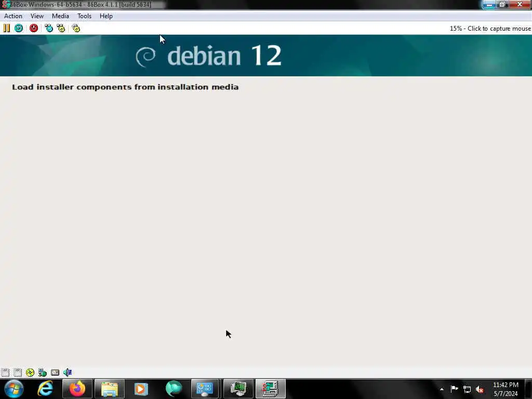Minimize the 86Box window
Image resolution: width=532 pixels, height=399 pixels.
[x=489, y=4]
